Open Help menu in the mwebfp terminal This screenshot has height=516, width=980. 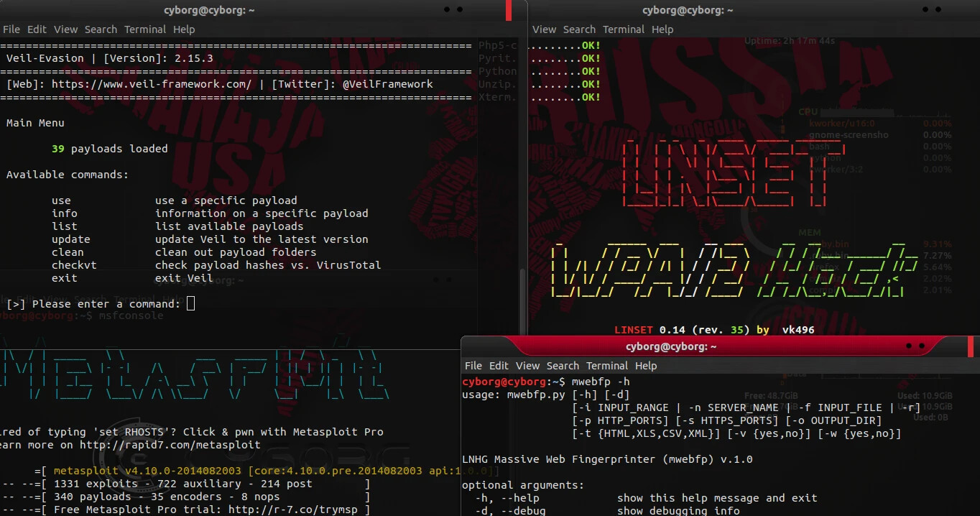[x=646, y=366]
